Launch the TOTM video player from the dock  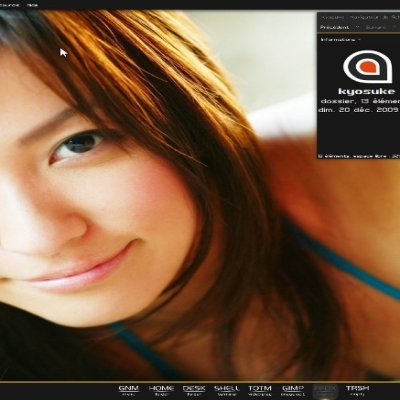[x=260, y=390]
